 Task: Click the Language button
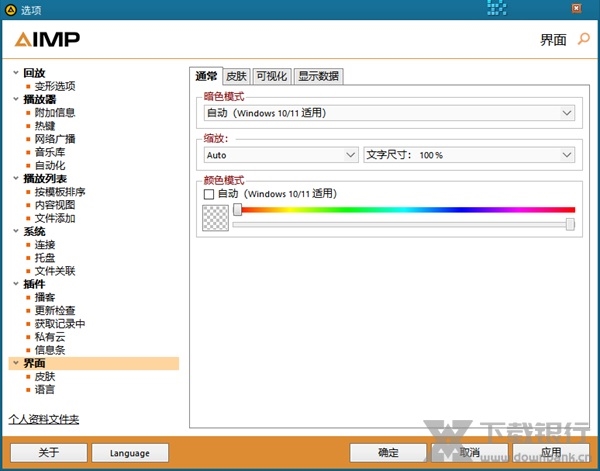130,453
